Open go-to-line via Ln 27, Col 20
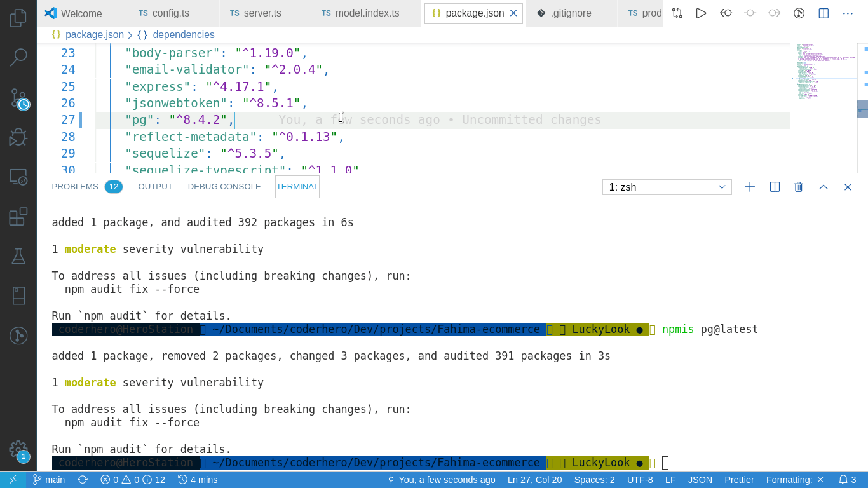Image resolution: width=868 pixels, height=488 pixels. click(x=534, y=480)
